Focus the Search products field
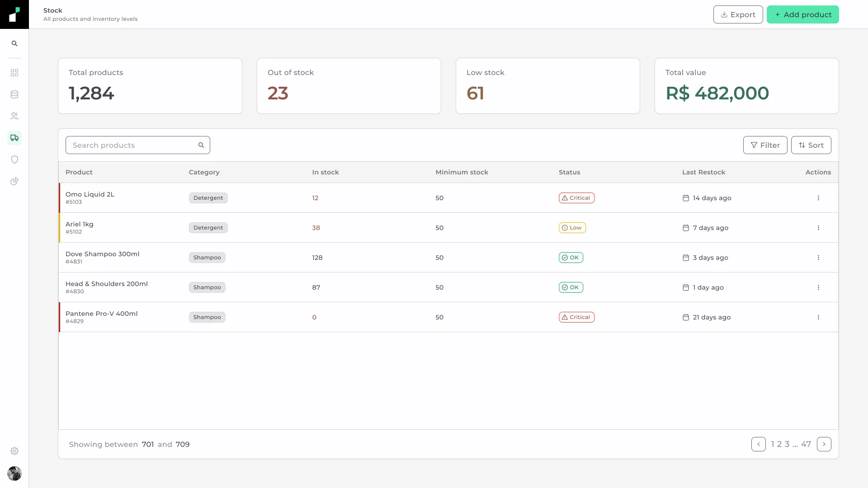868x488 pixels. (138, 145)
